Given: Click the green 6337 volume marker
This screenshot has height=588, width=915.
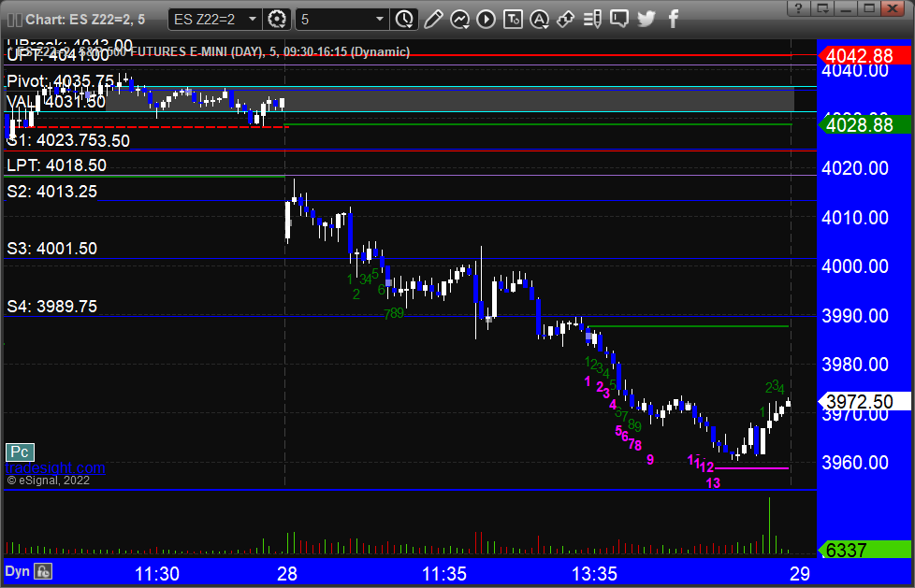Looking at the screenshot, I should click(864, 550).
